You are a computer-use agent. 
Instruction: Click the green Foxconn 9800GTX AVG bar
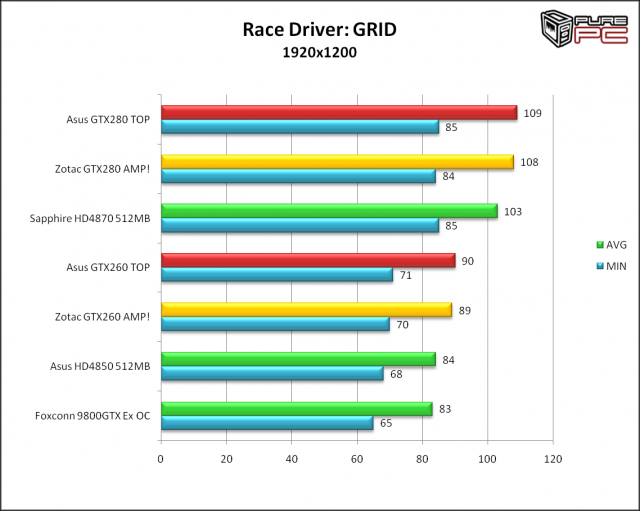pyautogui.click(x=297, y=409)
